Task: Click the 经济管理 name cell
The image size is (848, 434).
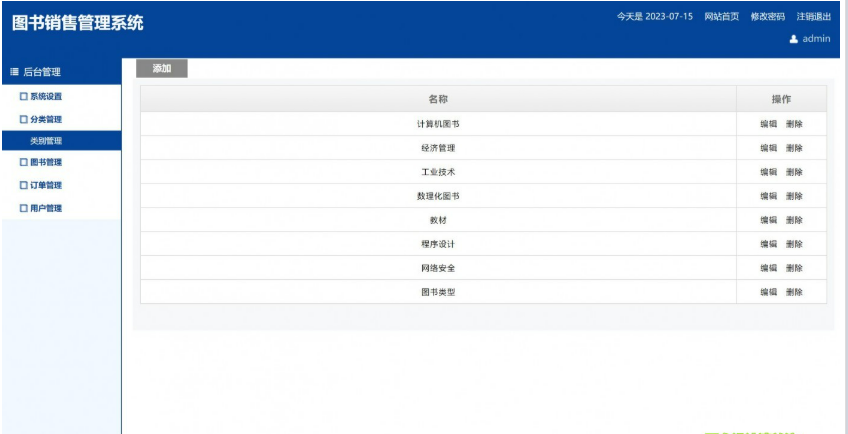Action: (x=438, y=148)
